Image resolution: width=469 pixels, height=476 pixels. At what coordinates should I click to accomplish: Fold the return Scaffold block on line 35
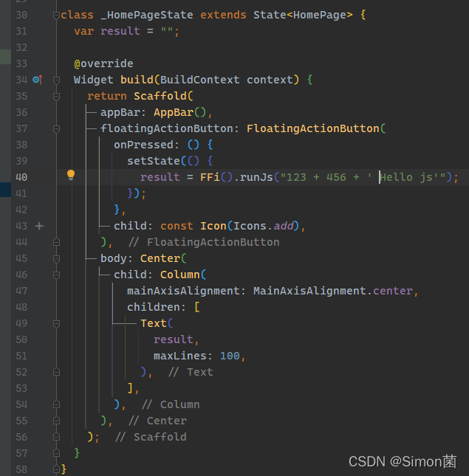pos(55,96)
